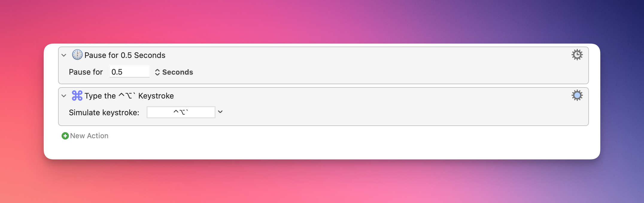644x203 pixels.
Task: Open the Seconds time unit popup
Action: tap(174, 72)
